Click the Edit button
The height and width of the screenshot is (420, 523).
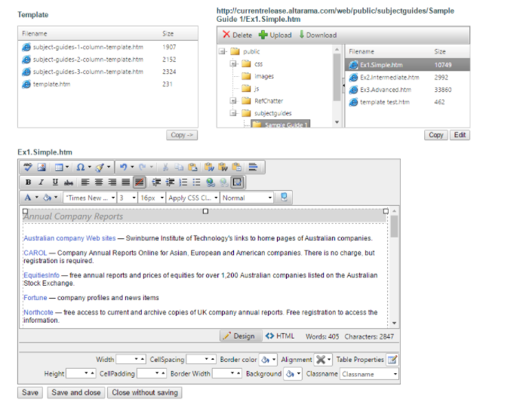click(x=460, y=135)
